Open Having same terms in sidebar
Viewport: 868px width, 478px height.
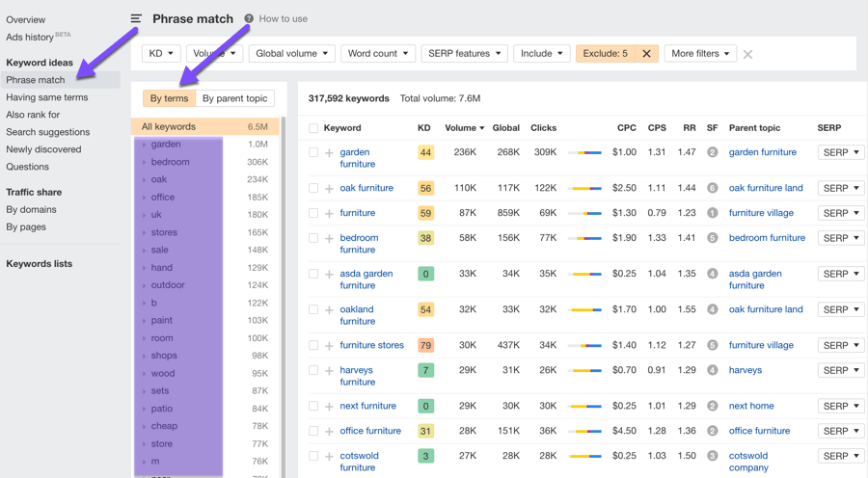(46, 97)
